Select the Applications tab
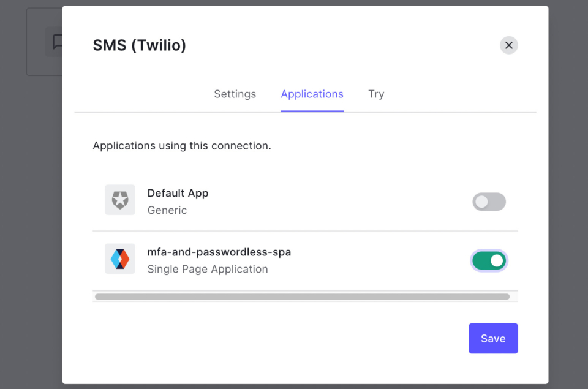 pyautogui.click(x=312, y=94)
